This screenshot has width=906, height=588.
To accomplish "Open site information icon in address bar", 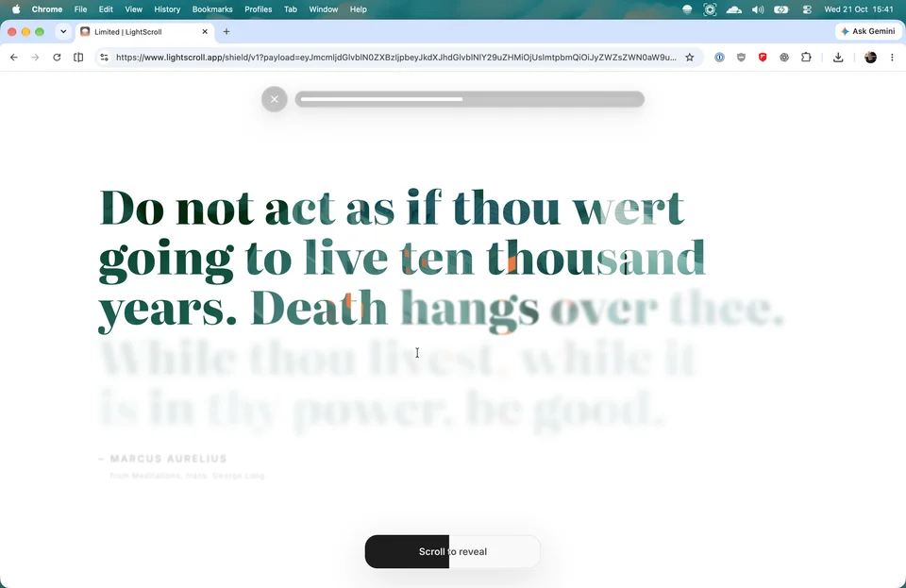I will 104,58.
